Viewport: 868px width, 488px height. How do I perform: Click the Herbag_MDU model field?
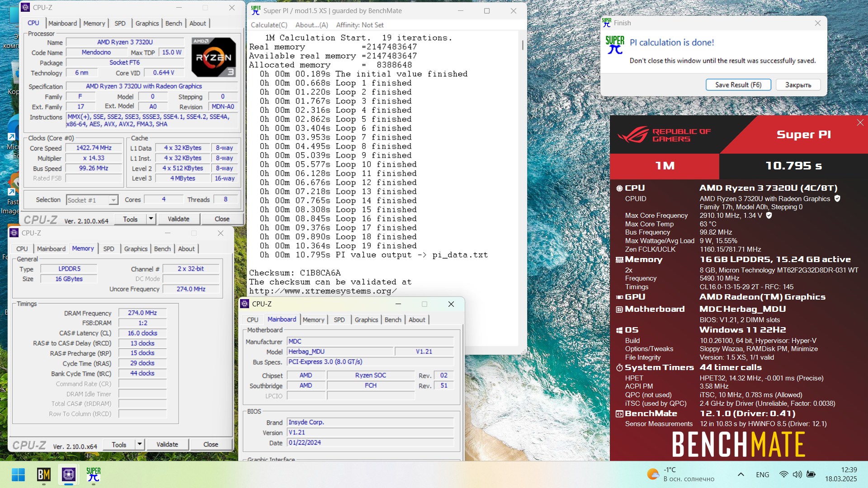pyautogui.click(x=340, y=352)
